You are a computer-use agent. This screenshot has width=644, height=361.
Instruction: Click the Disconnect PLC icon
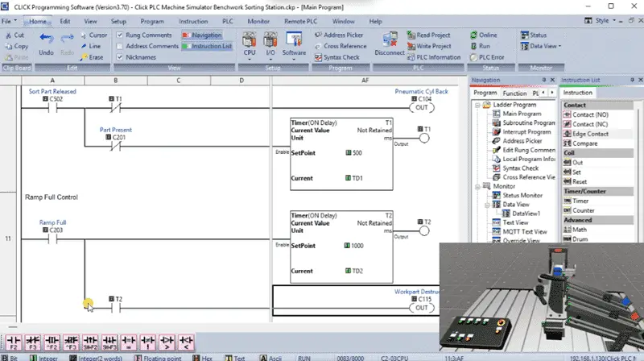tap(390, 44)
